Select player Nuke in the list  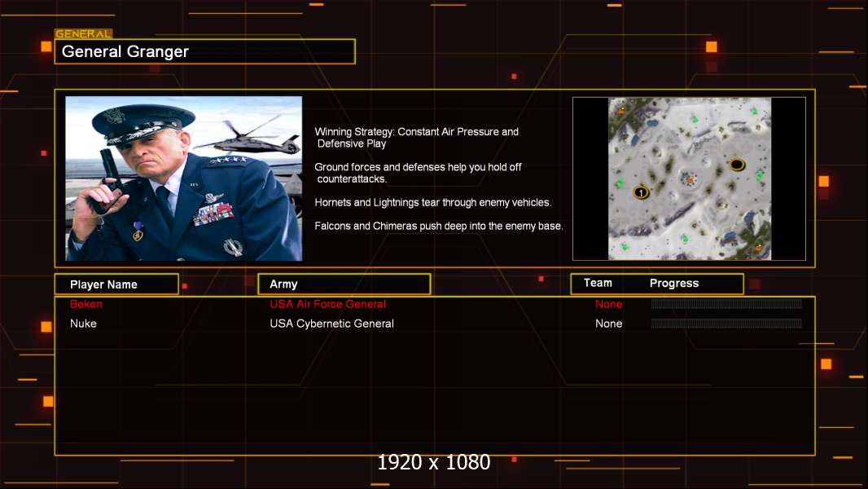click(x=83, y=324)
